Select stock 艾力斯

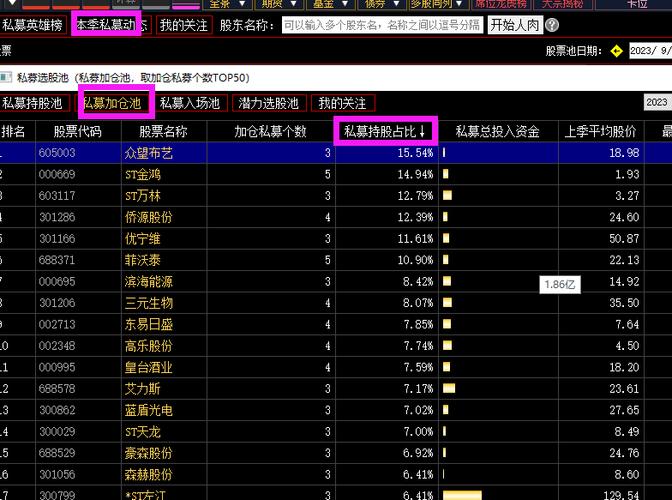[x=143, y=389]
